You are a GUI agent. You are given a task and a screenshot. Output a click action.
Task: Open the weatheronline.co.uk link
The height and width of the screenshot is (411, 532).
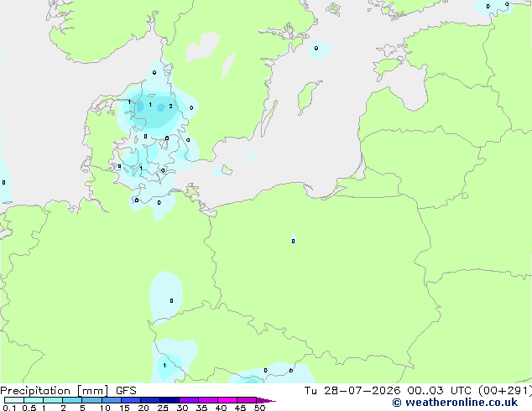click(455, 403)
